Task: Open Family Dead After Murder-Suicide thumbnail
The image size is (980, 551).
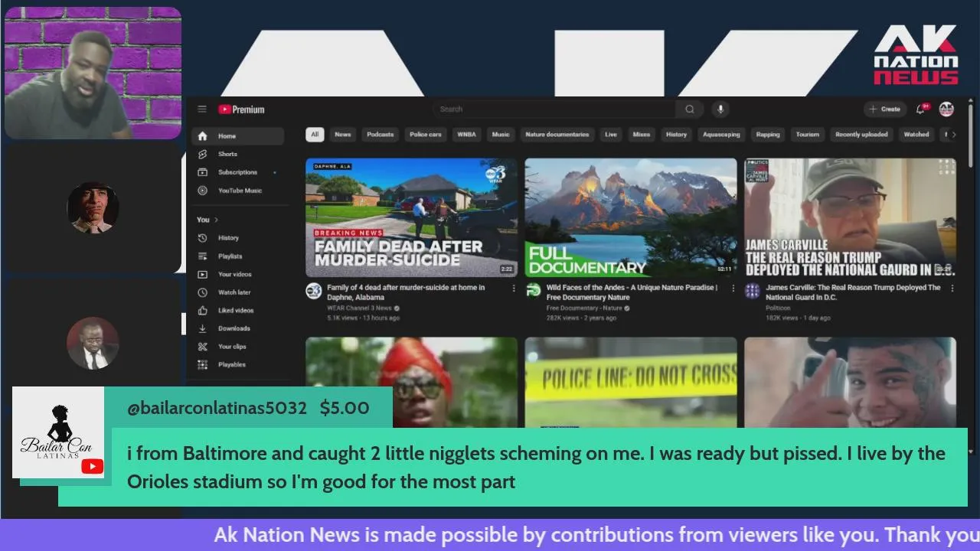Action: [411, 217]
